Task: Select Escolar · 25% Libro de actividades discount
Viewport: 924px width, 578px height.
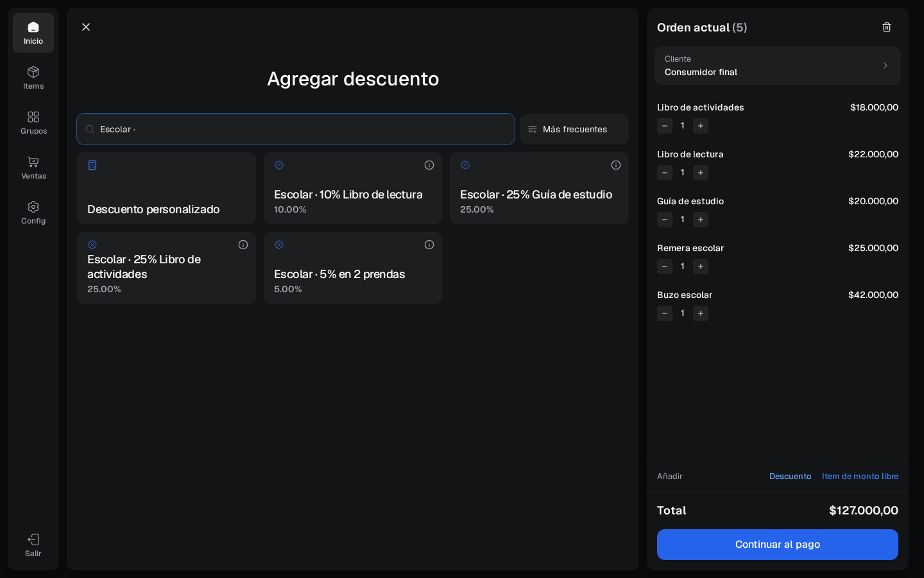Action: tap(166, 268)
